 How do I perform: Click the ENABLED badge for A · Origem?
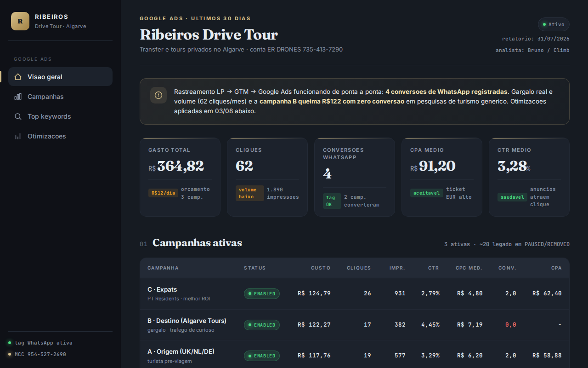point(261,356)
